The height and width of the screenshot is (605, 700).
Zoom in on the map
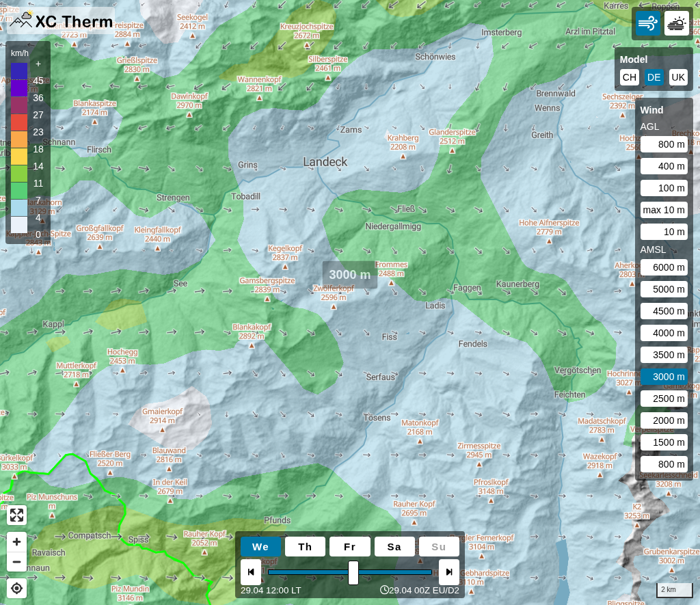pos(17,541)
